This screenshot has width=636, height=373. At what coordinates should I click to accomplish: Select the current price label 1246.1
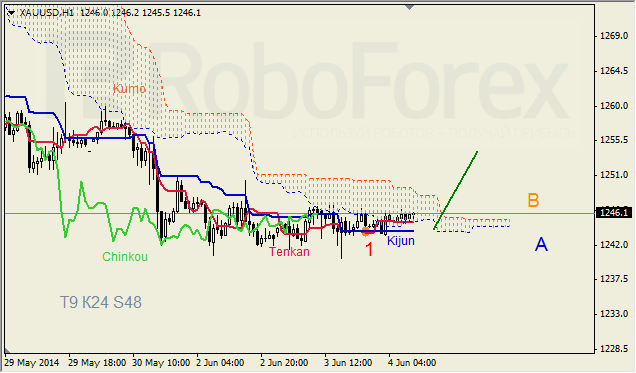pos(615,213)
